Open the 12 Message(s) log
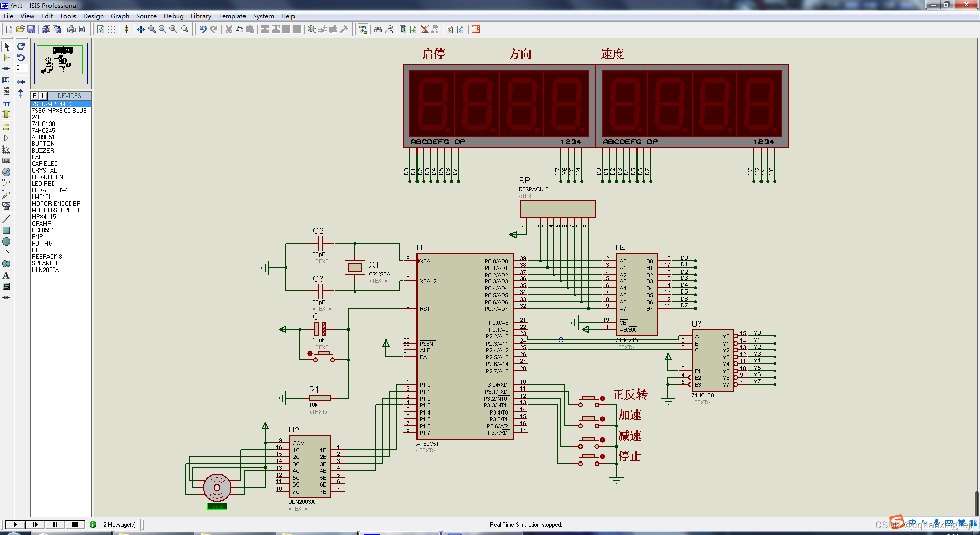This screenshot has width=980, height=535. [x=113, y=524]
